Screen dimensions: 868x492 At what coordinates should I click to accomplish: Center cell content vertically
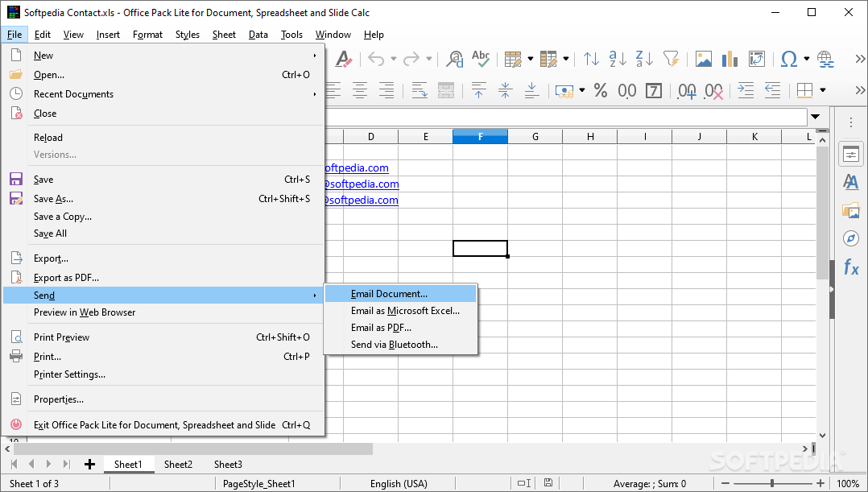[x=505, y=90]
